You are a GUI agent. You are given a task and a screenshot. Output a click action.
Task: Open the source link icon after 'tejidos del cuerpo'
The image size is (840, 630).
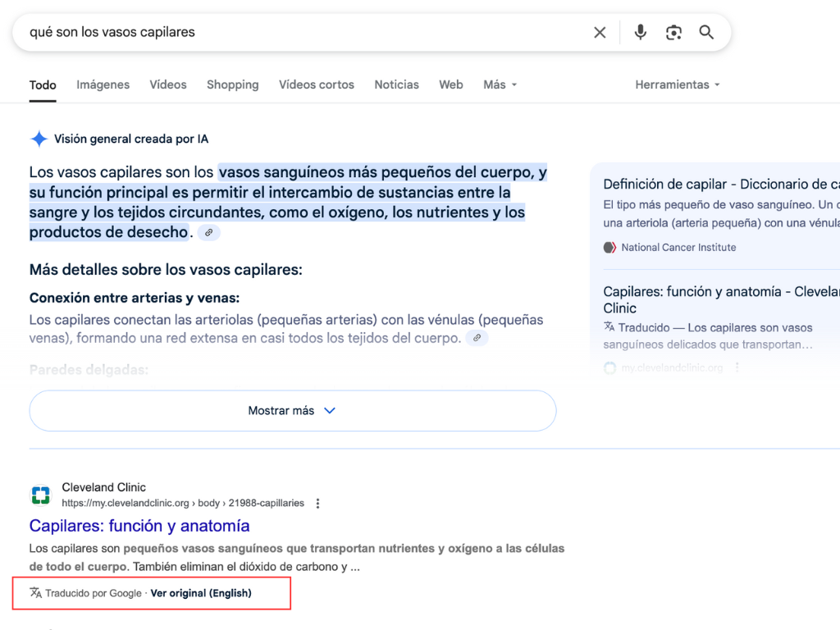(477, 338)
